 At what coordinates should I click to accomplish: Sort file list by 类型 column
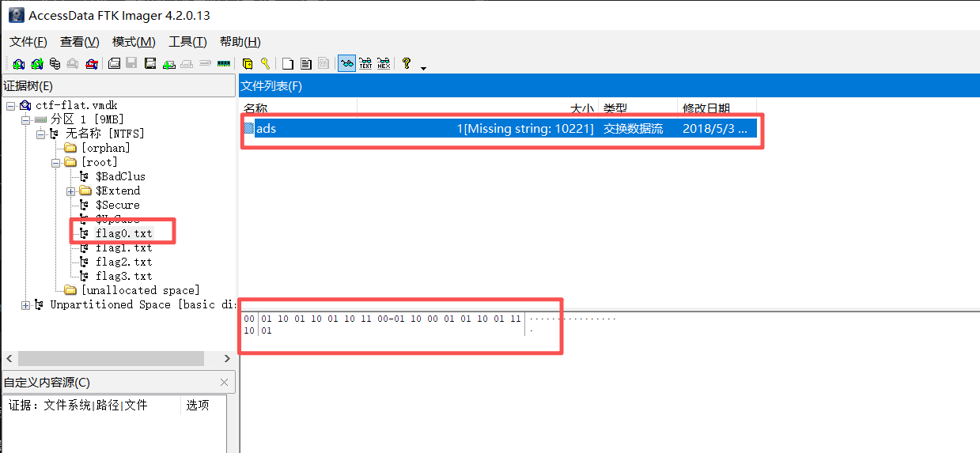638,108
